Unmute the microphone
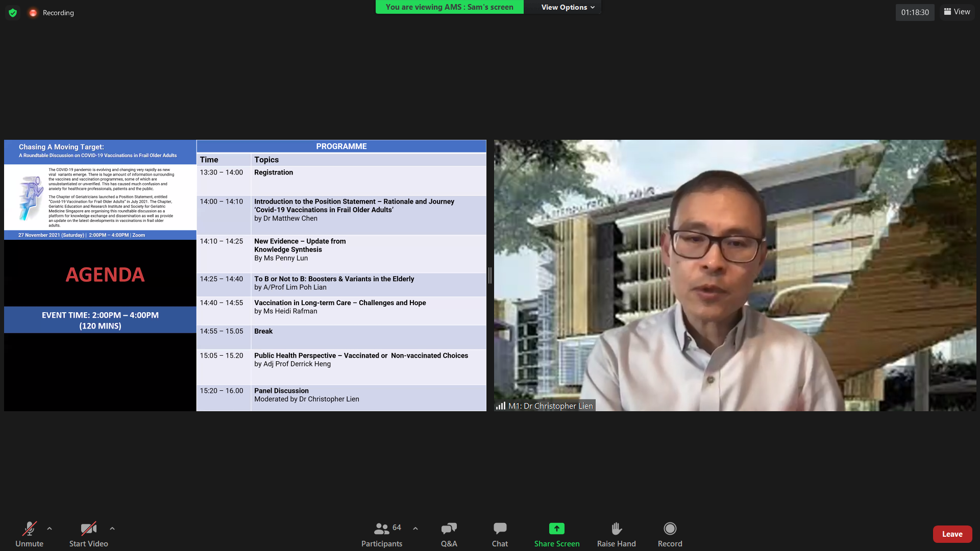 pos(29,534)
